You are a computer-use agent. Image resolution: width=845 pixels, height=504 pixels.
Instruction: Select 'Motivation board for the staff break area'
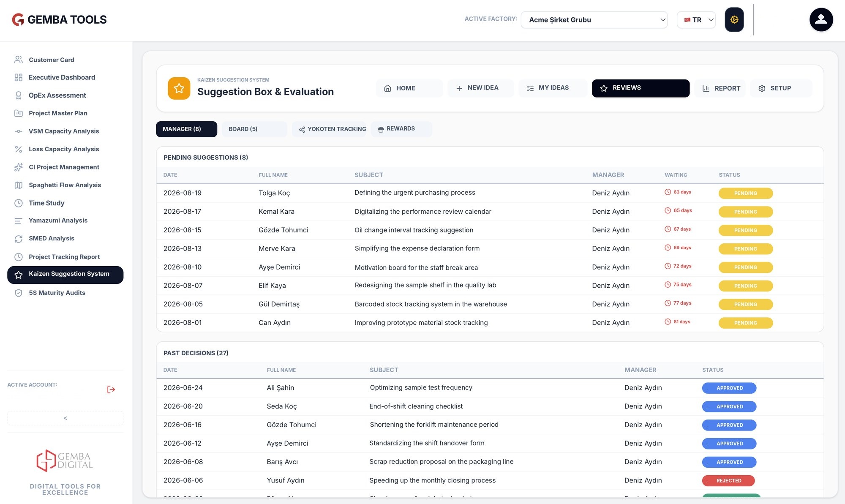tap(416, 268)
